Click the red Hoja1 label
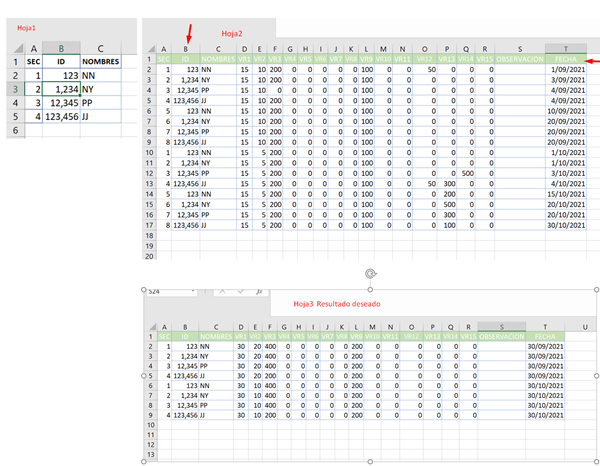The height and width of the screenshot is (466, 600). click(x=26, y=28)
